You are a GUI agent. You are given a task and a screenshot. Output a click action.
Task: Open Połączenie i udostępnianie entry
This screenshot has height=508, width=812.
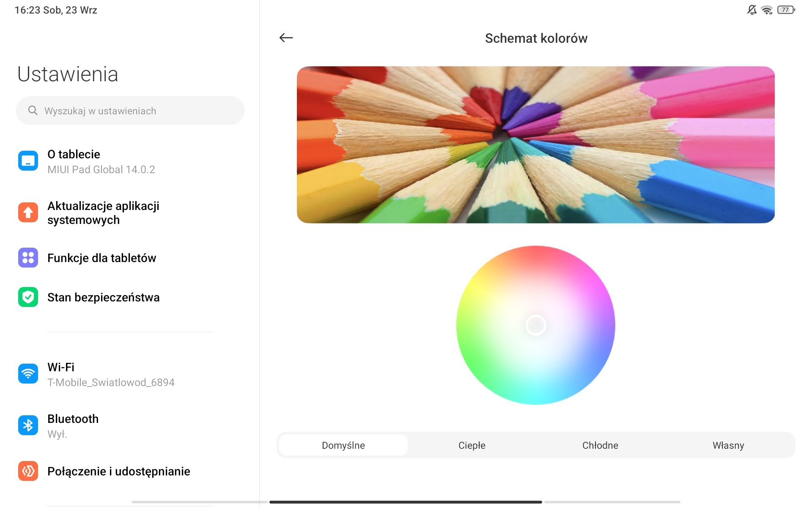tap(130, 471)
